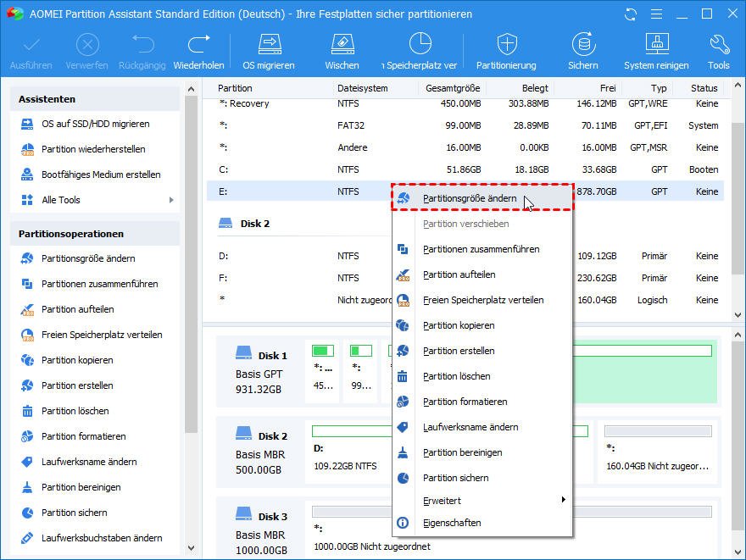Open Bootfähiges Medium erstellen wizard
Image resolution: width=746 pixels, height=560 pixels.
click(x=101, y=175)
